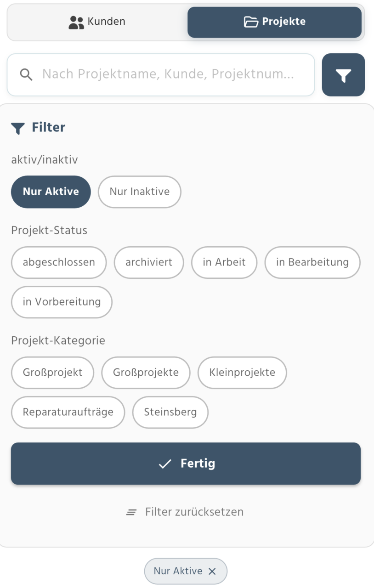The width and height of the screenshot is (374, 588).
Task: Enable the Nur Inaktive filter
Action: (x=140, y=192)
